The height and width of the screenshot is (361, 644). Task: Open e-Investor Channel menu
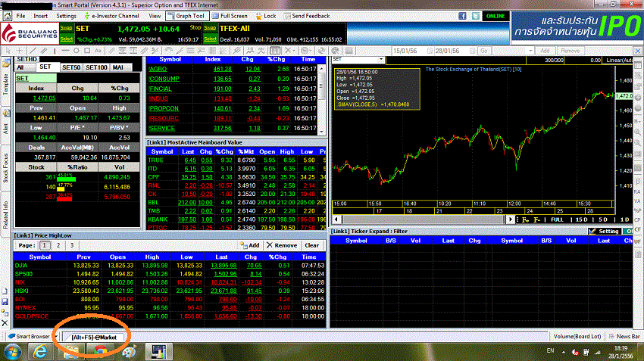click(111, 16)
